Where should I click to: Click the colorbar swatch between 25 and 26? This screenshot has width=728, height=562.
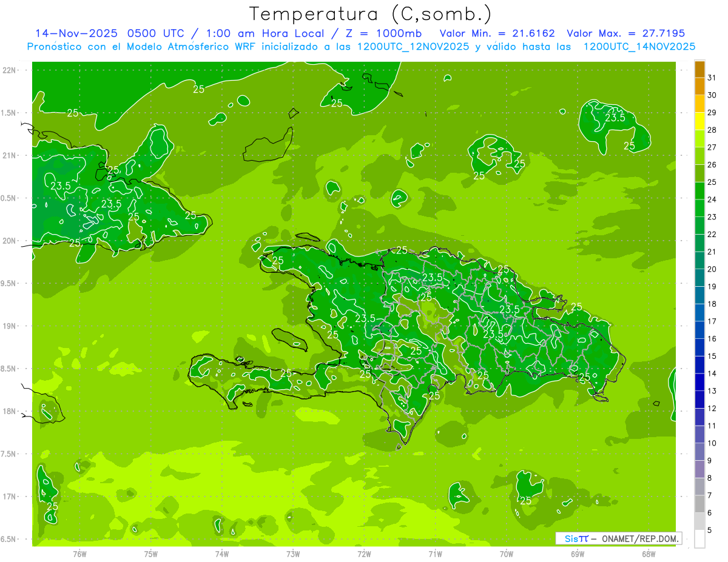point(699,173)
